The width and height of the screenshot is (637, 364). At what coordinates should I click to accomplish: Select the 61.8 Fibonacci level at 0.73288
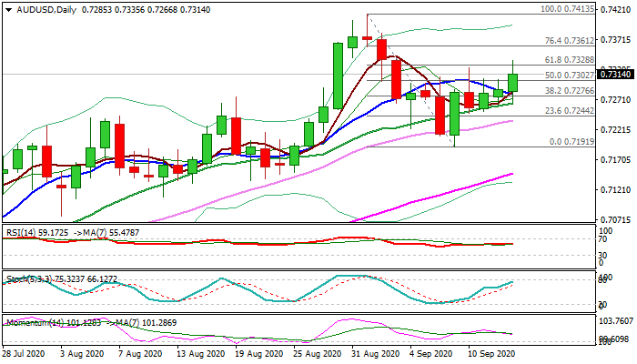[x=570, y=60]
